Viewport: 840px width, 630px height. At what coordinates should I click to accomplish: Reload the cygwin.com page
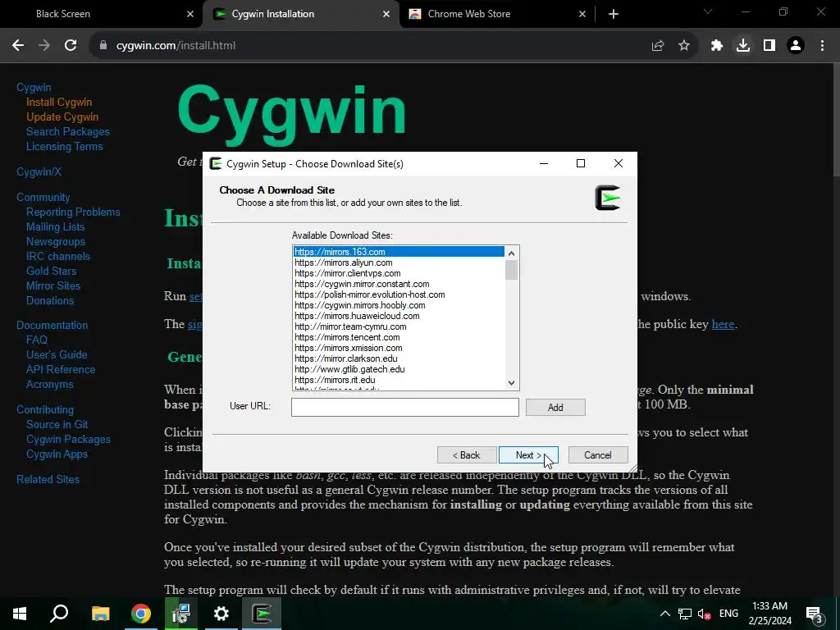[71, 46]
